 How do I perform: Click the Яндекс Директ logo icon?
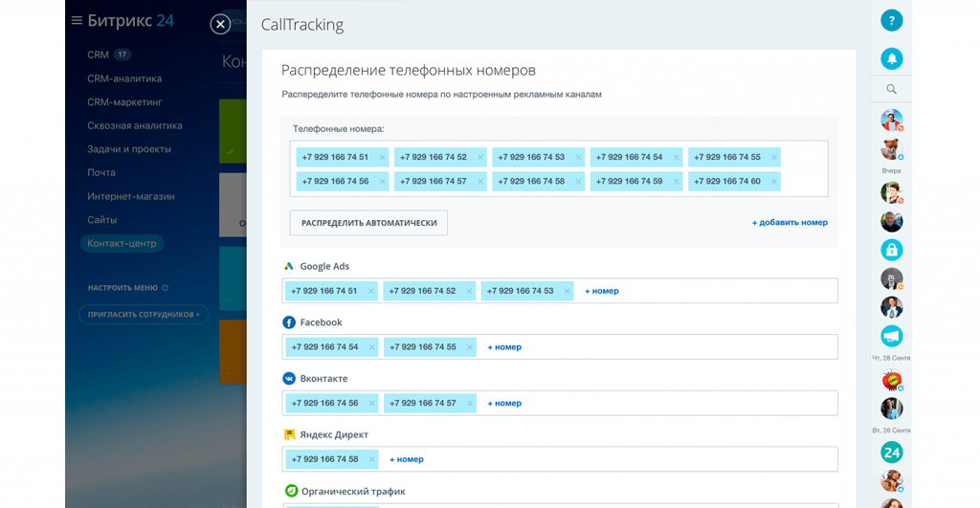point(289,434)
